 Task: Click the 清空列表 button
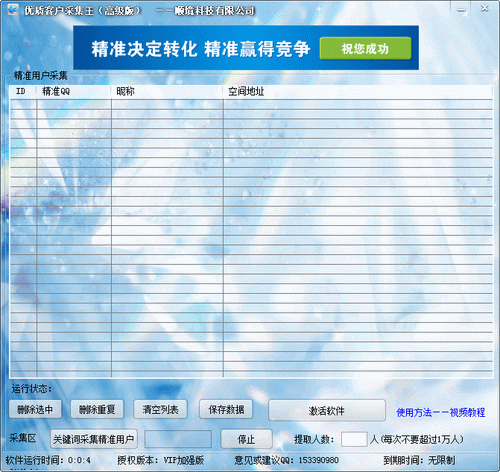(160, 409)
